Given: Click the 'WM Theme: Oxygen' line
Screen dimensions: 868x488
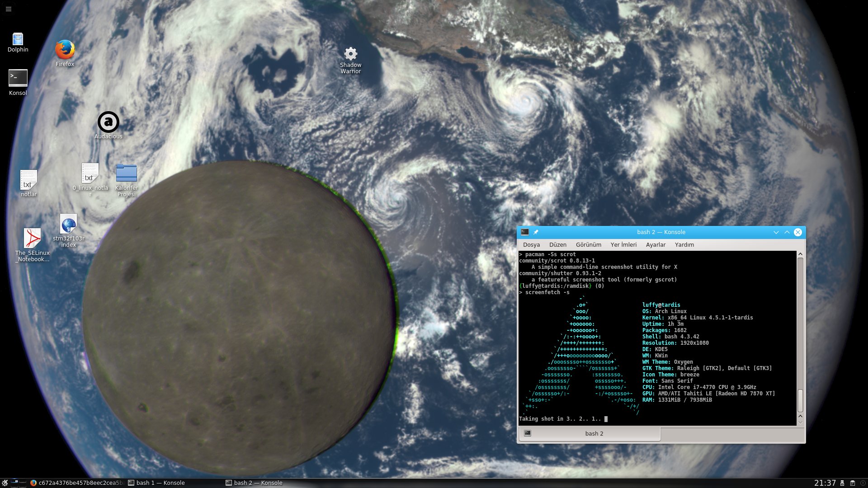Looking at the screenshot, I should pyautogui.click(x=667, y=362).
